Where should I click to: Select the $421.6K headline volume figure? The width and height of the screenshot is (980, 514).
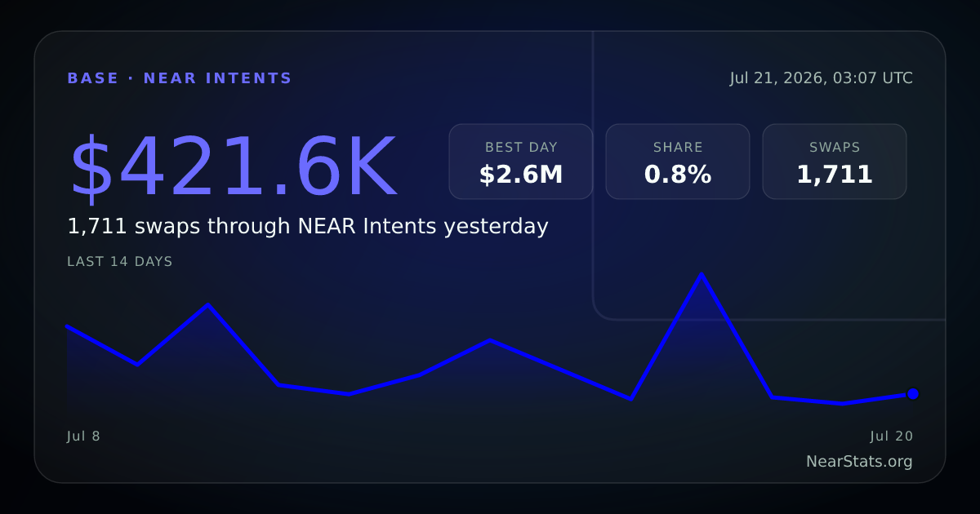coord(234,168)
